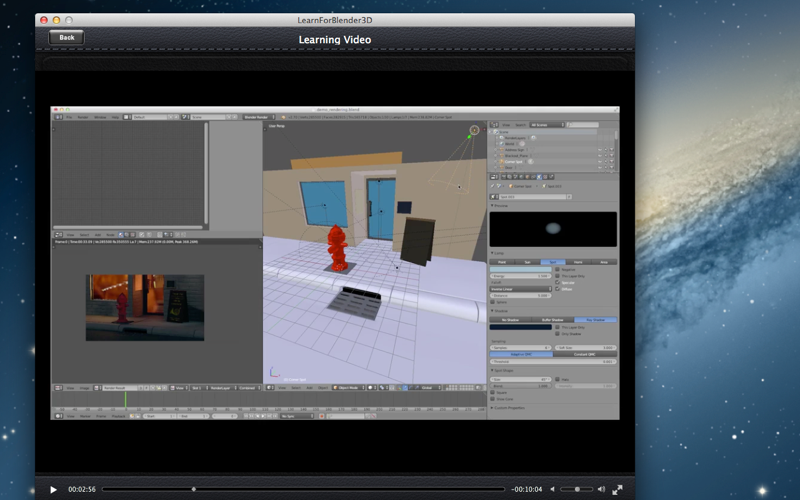Enable the Only Shadow checkbox
This screenshot has height=500, width=800.
point(557,334)
